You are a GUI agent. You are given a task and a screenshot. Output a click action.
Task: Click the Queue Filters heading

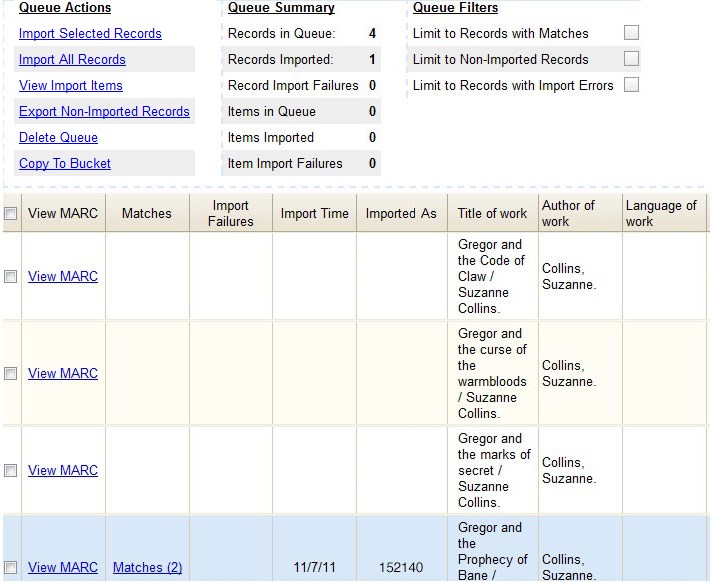click(x=455, y=8)
